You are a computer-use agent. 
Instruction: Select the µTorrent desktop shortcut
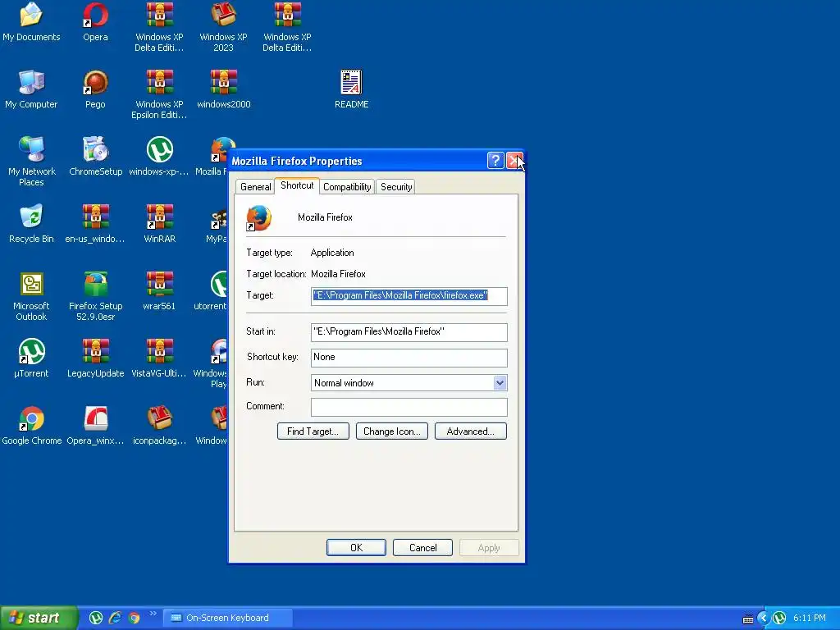31,358
